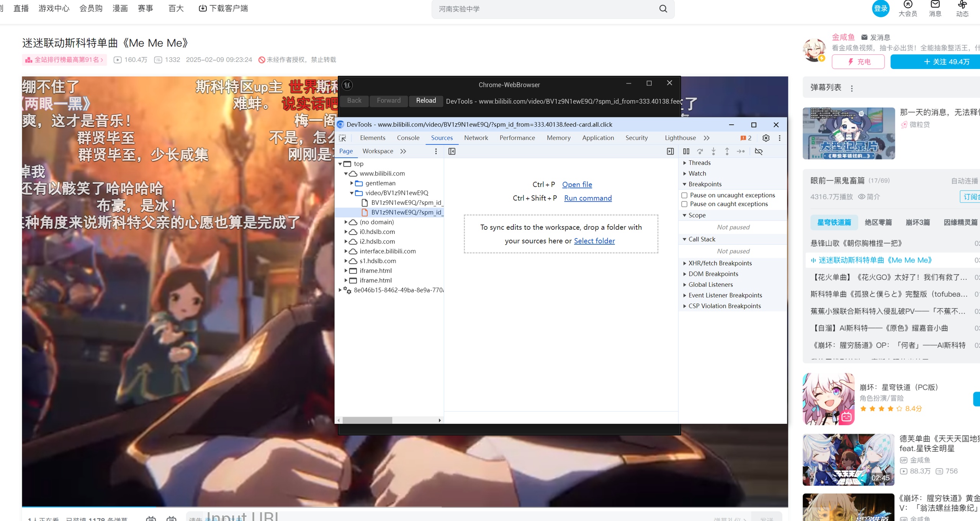Show more navigator tabs chevron after Workspace
980x521 pixels.
[x=403, y=151]
